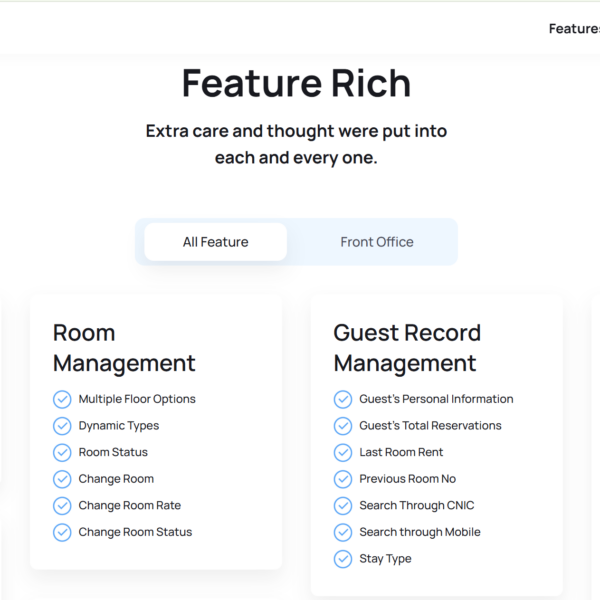Click the Search through Mobile text
This screenshot has width=600, height=600.
[419, 532]
